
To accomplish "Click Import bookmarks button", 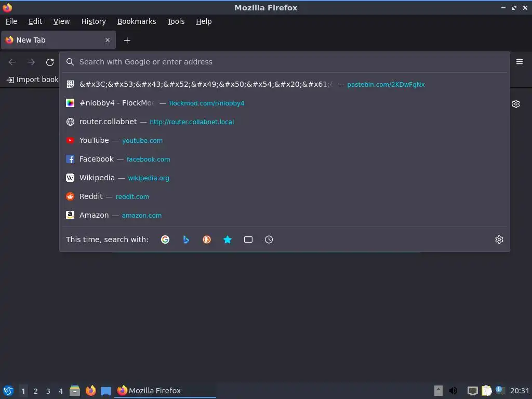I will pos(33,79).
